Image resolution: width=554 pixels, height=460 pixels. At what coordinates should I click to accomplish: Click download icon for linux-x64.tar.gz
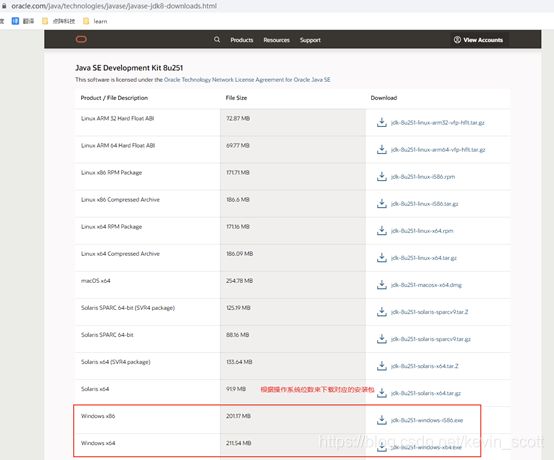tap(382, 258)
